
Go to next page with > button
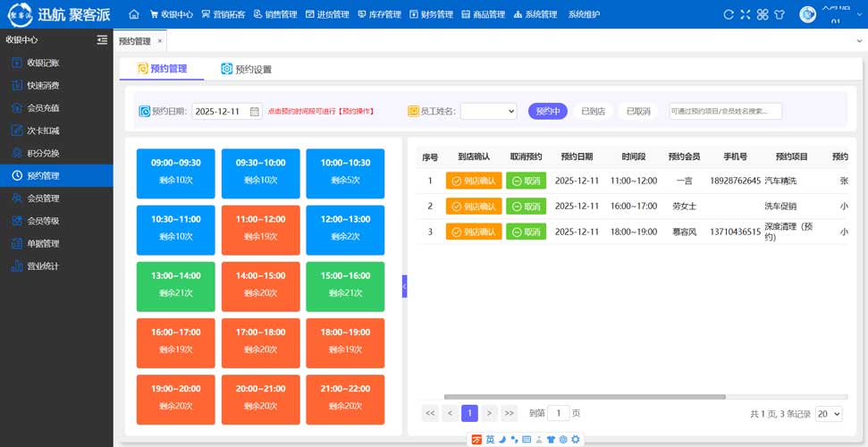pos(489,413)
